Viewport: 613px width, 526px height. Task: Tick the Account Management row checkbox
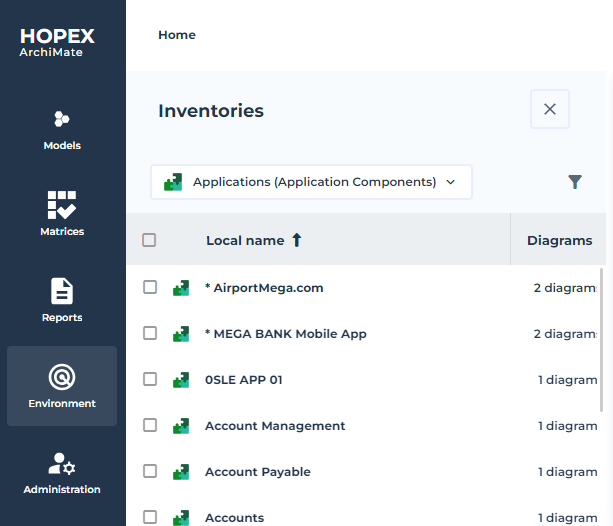tap(150, 426)
